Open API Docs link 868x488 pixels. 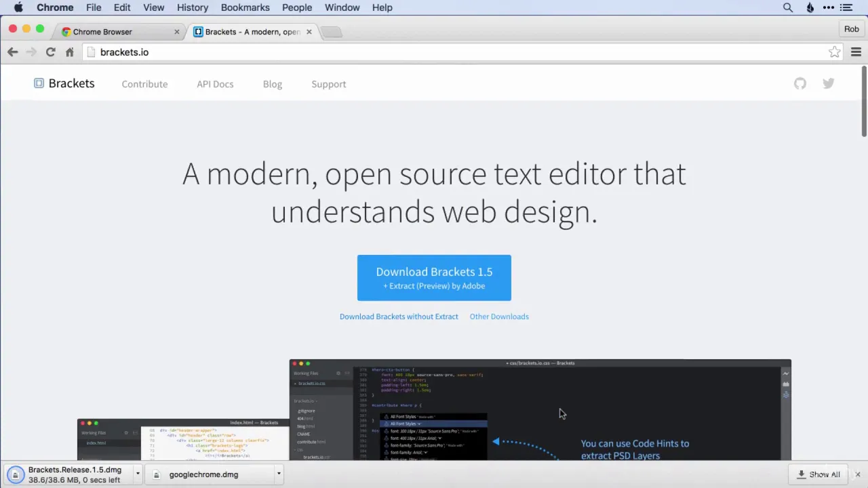(x=215, y=84)
